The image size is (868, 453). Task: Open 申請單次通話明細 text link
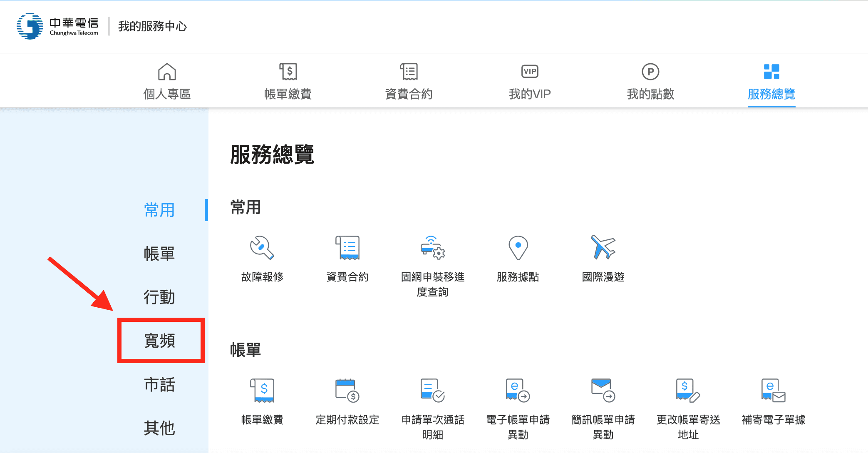pos(433,427)
